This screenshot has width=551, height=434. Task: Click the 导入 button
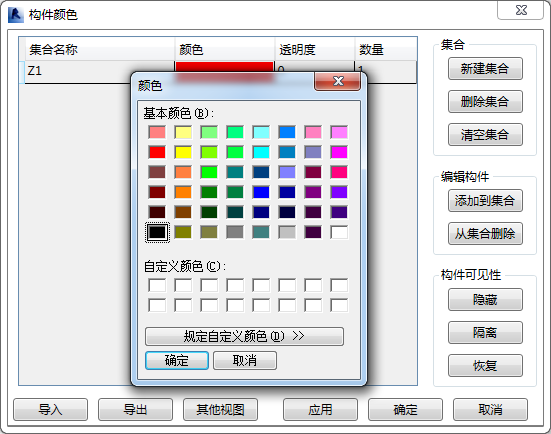point(51,409)
